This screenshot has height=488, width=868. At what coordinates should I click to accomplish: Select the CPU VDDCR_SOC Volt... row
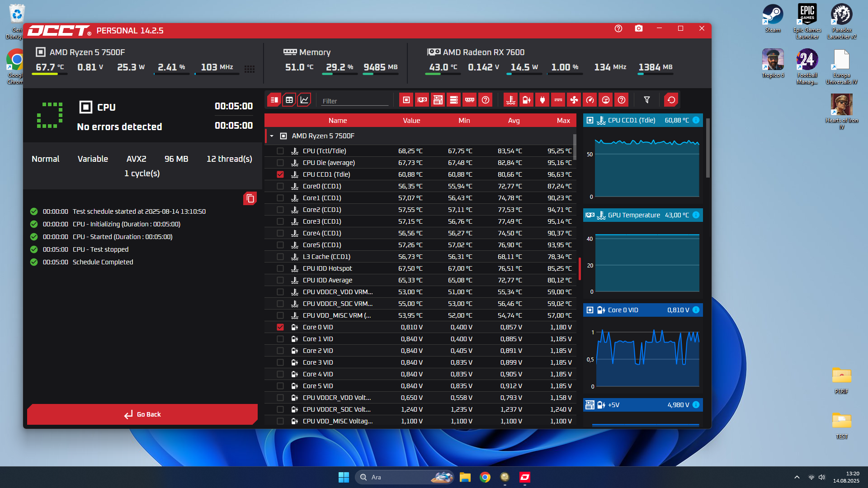point(420,409)
